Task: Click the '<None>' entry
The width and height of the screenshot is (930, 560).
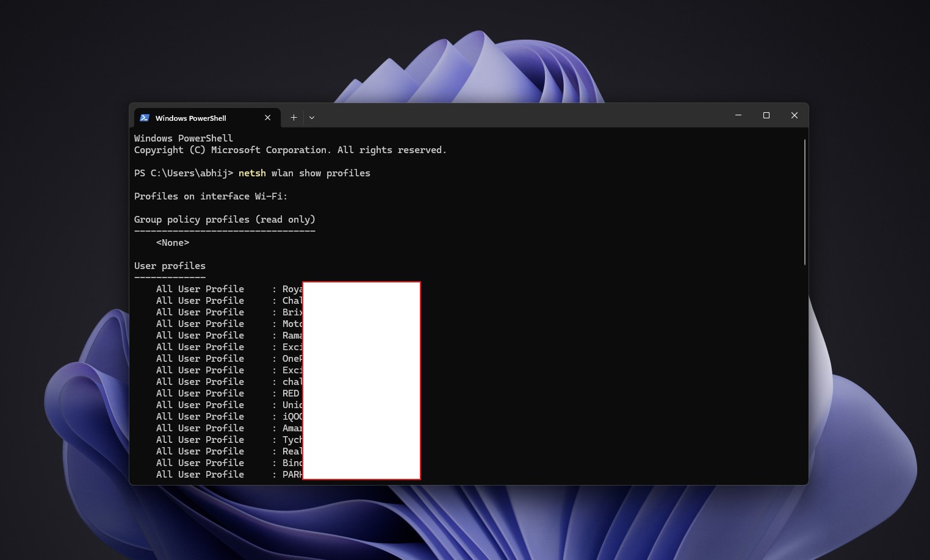Action: (x=173, y=243)
